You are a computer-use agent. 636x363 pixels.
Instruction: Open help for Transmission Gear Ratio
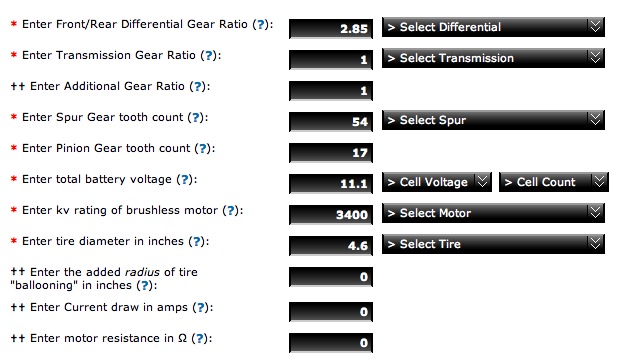(209, 55)
